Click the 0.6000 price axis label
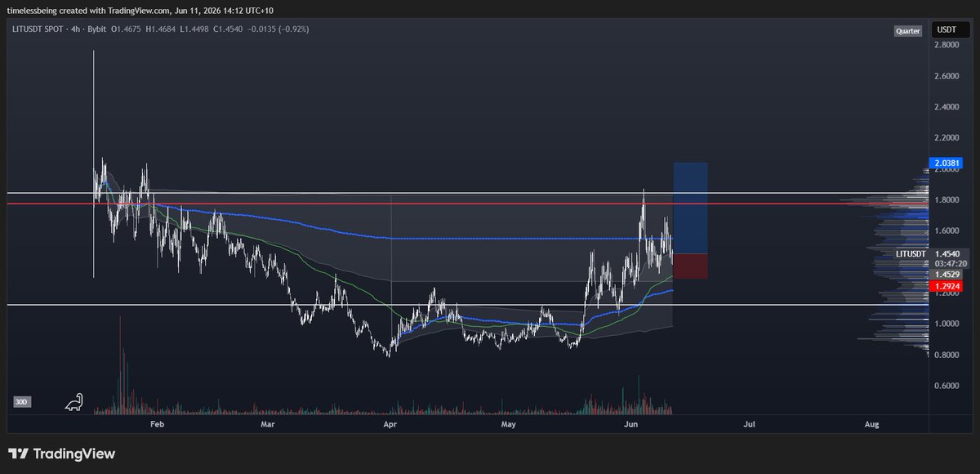The height and width of the screenshot is (474, 980). (947, 386)
